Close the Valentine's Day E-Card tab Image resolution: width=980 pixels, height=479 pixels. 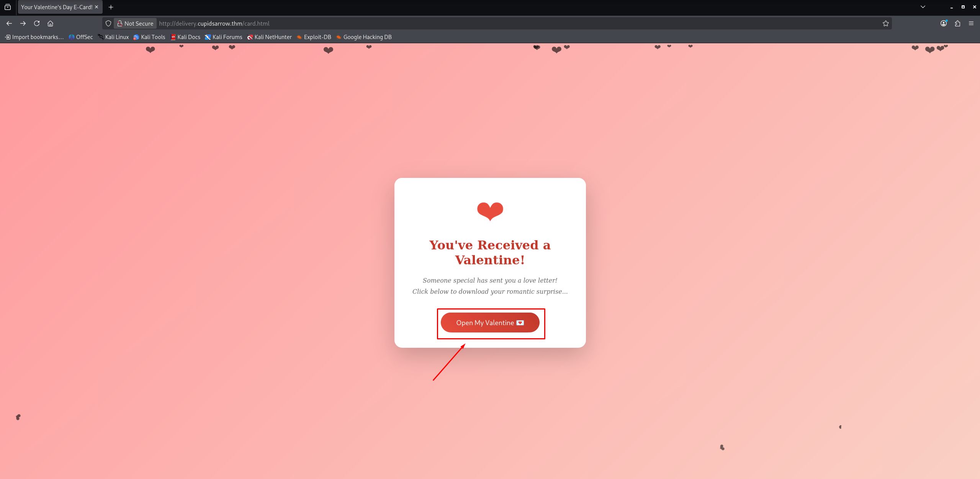[97, 7]
